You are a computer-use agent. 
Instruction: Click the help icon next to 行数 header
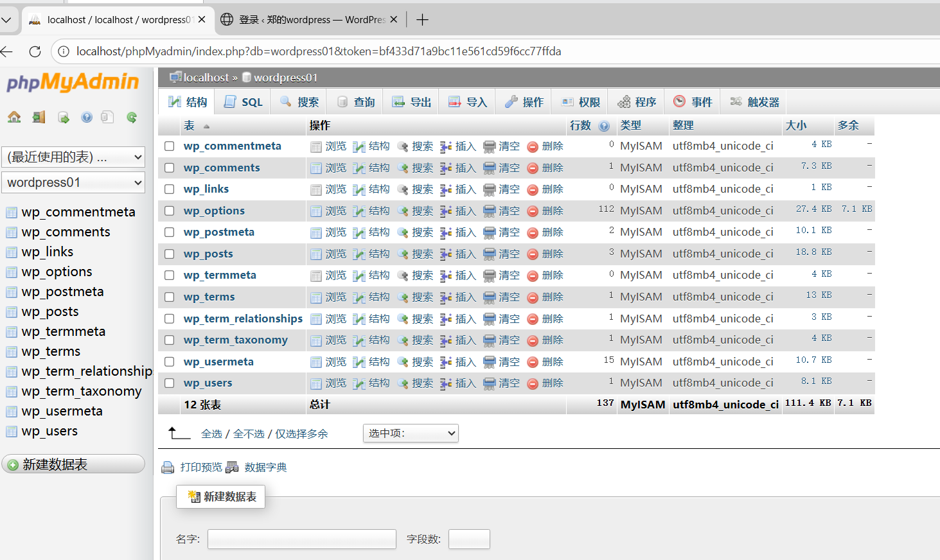(604, 126)
